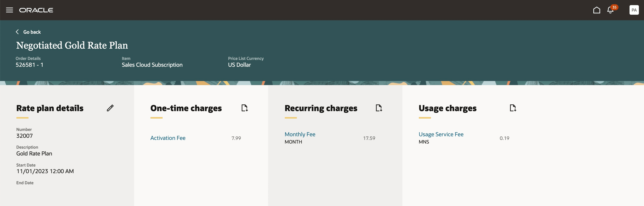
Task: Open the hamburger navigation menu
Action: coord(10,10)
